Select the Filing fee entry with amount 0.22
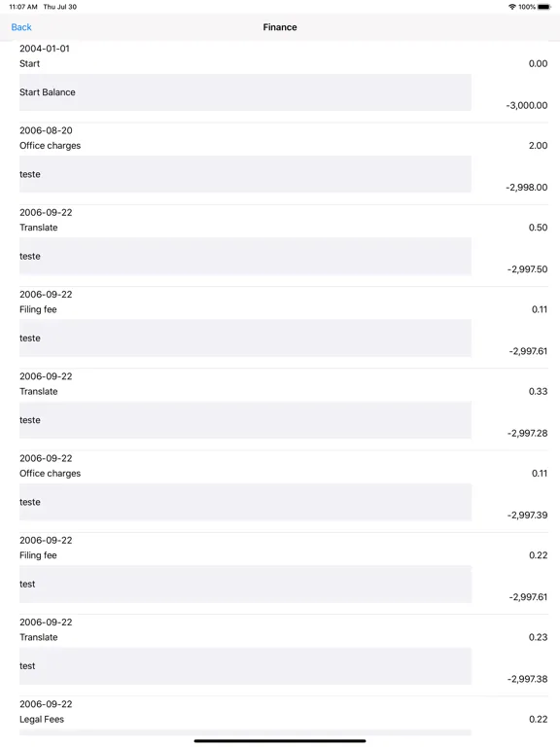 tap(283, 574)
